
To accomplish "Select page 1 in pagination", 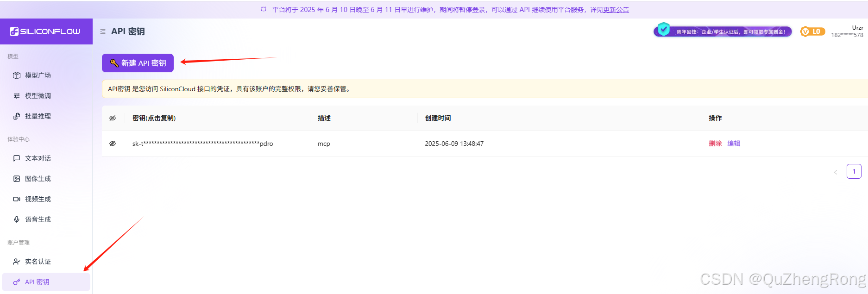I will tap(854, 171).
